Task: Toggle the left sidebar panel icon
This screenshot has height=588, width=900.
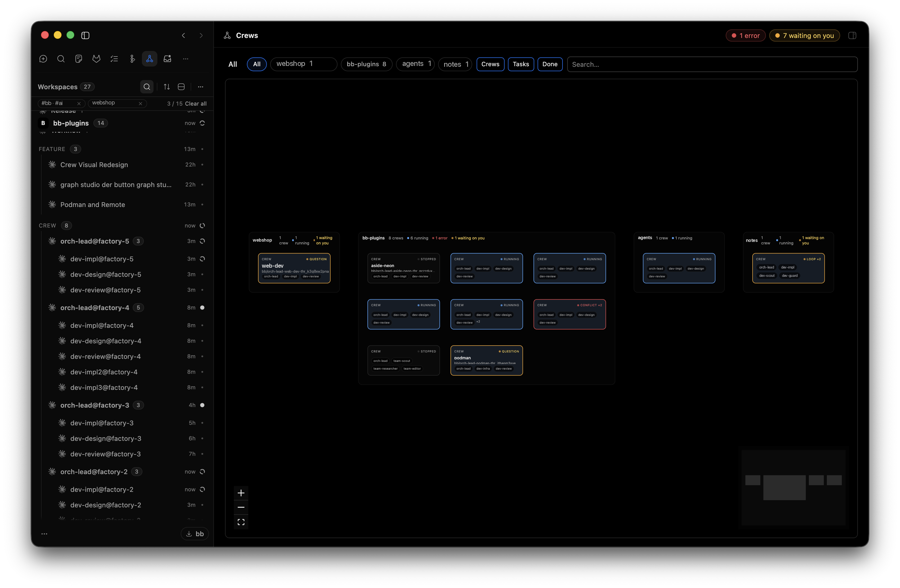Action: pyautogui.click(x=85, y=35)
